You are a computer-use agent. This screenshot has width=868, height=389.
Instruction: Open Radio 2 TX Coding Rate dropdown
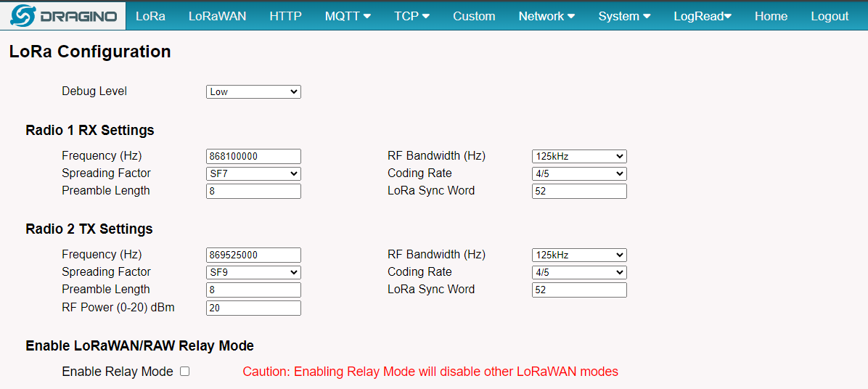click(x=579, y=272)
